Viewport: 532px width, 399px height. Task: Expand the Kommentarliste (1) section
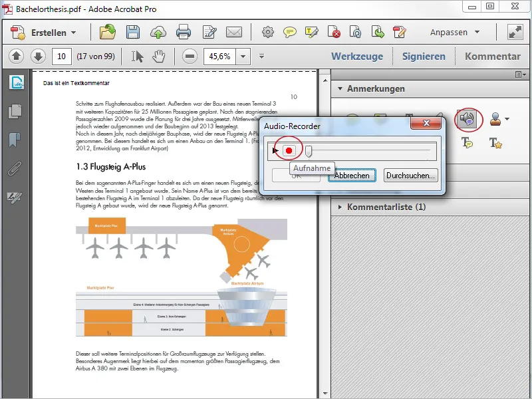340,207
